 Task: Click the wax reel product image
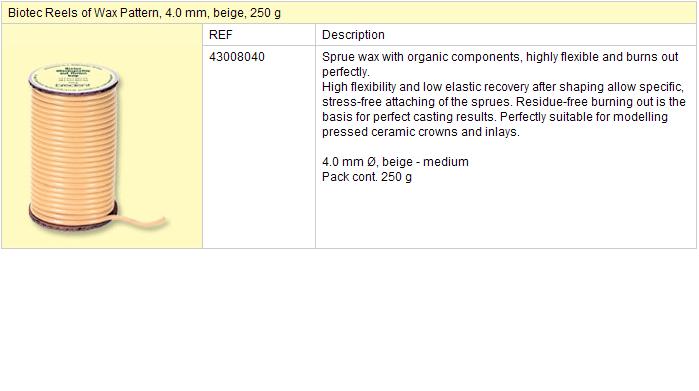(x=97, y=148)
